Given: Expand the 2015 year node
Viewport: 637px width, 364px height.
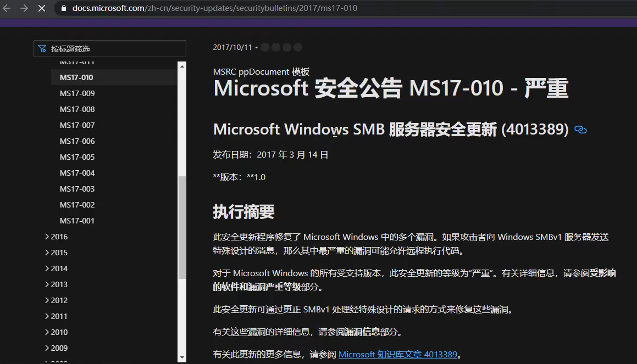Looking at the screenshot, I should [x=56, y=253].
